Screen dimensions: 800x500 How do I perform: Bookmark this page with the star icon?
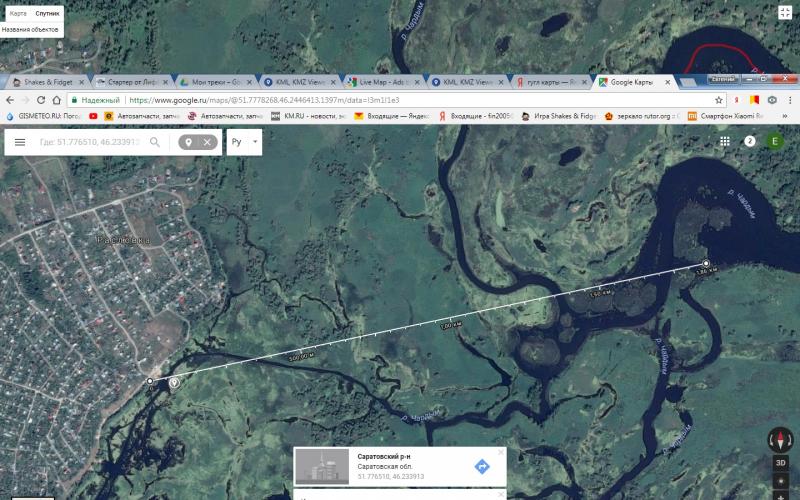tap(718, 100)
